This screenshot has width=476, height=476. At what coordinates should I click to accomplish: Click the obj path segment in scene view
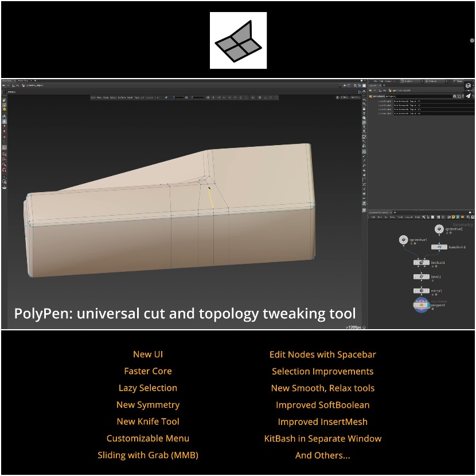click(x=17, y=85)
